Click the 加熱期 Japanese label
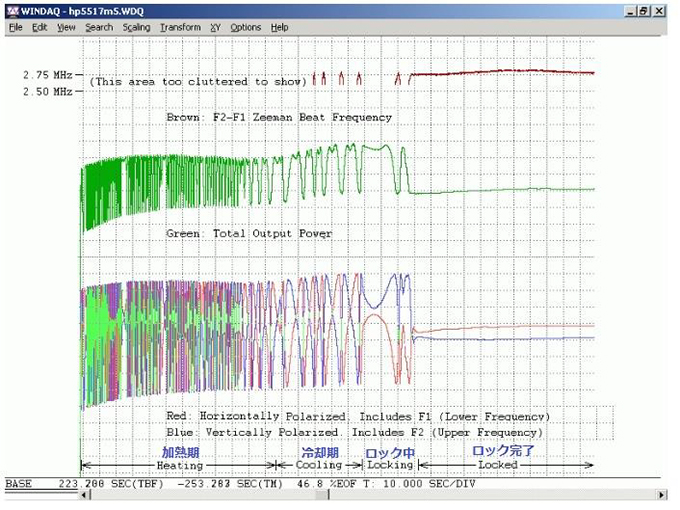This screenshot has height=510, width=680. click(181, 452)
